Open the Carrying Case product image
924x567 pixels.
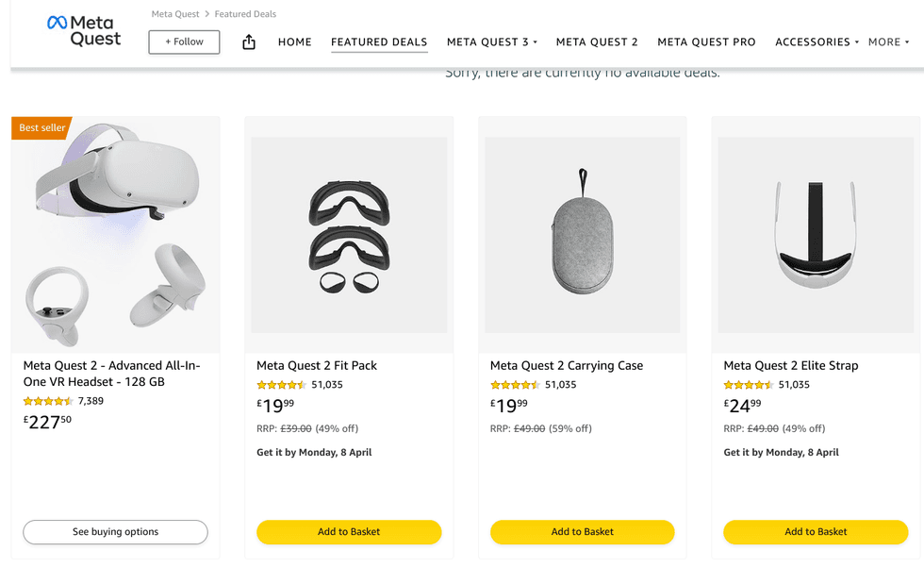coord(582,234)
